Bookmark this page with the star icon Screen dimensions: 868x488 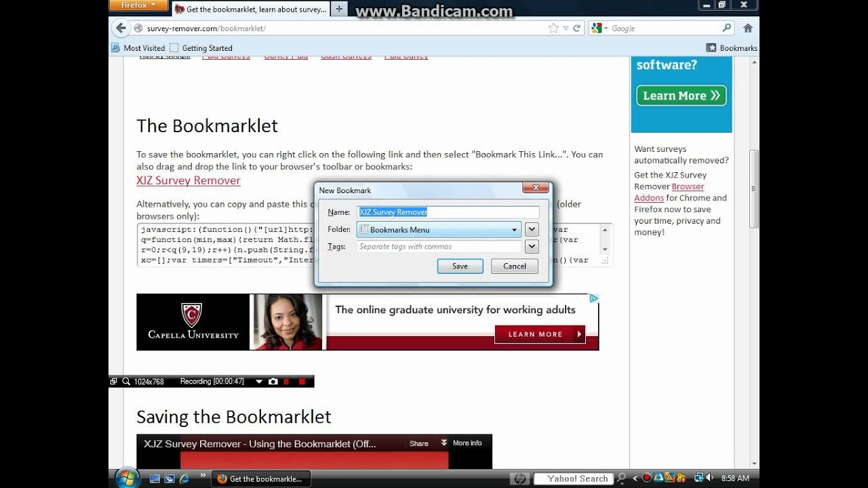pyautogui.click(x=553, y=28)
